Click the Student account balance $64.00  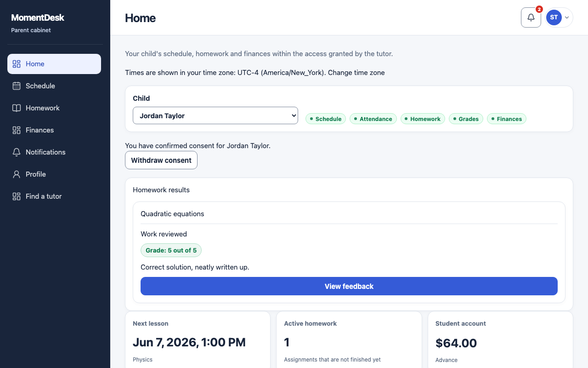coord(456,343)
